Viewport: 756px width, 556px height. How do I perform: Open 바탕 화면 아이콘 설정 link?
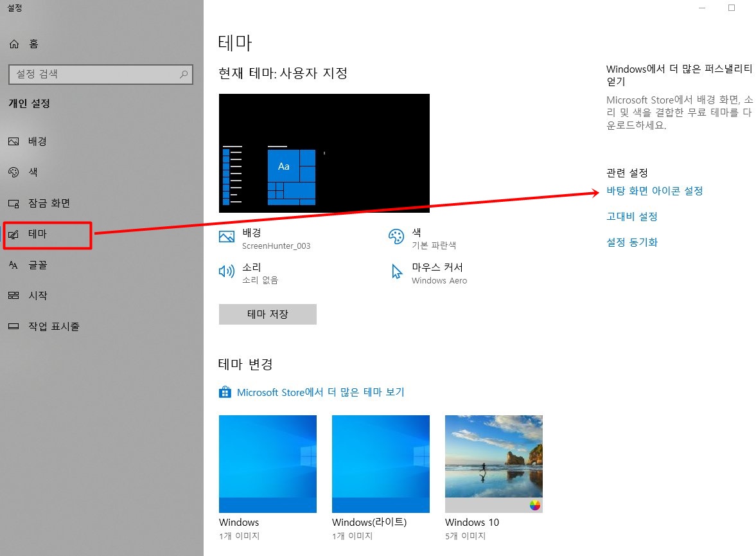pyautogui.click(x=655, y=191)
